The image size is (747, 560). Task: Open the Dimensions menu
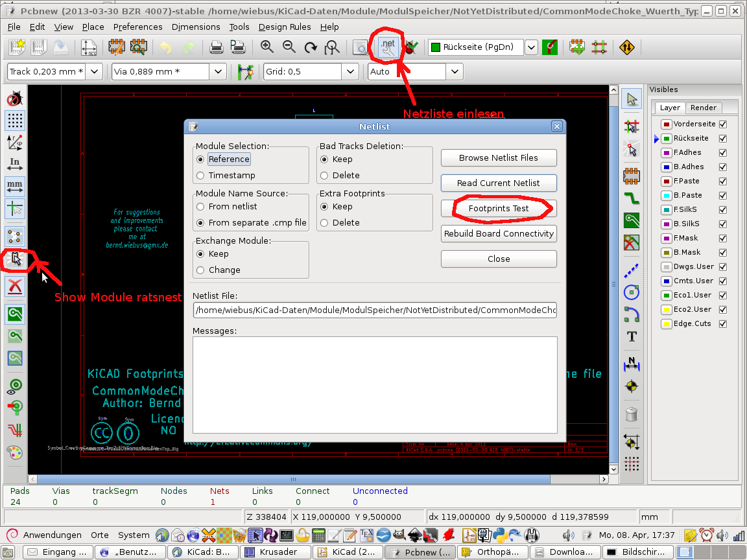coord(196,27)
